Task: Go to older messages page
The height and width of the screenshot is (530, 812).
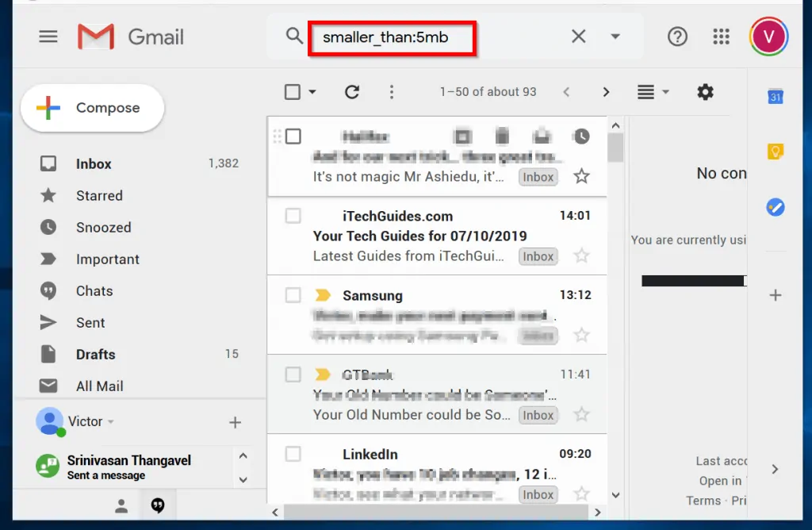Action: pyautogui.click(x=606, y=92)
